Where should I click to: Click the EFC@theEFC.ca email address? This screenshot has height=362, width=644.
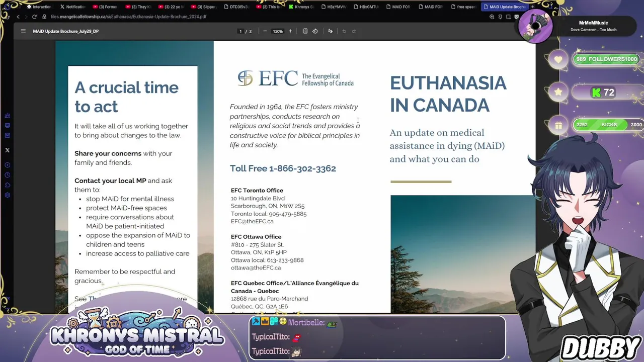(x=252, y=221)
